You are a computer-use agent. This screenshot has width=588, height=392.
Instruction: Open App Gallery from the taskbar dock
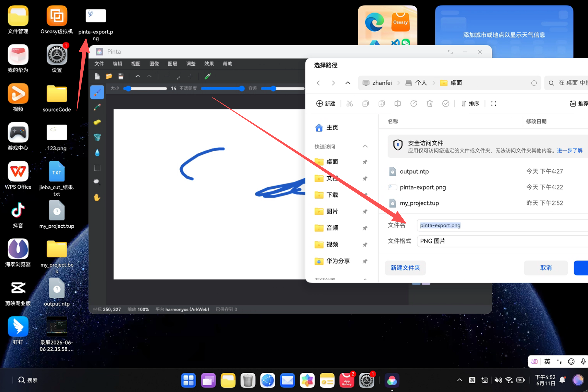point(347,380)
